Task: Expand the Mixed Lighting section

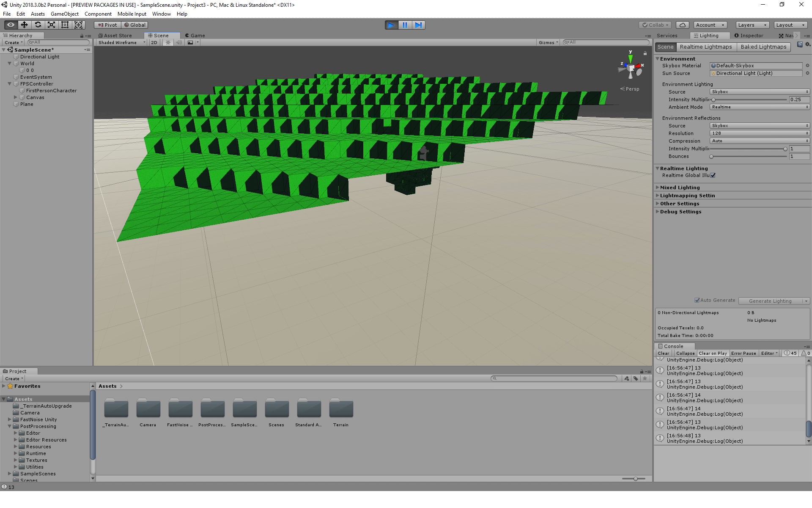Action: point(679,188)
